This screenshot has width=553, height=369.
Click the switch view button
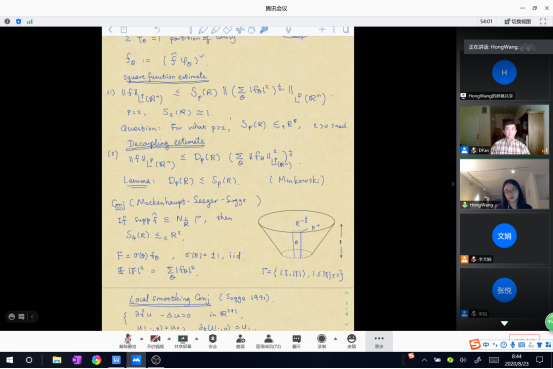[518, 22]
